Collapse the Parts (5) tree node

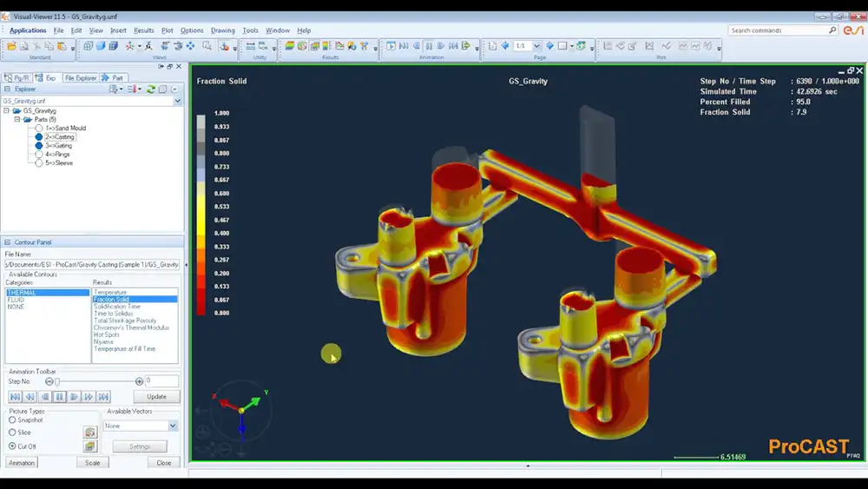point(17,120)
